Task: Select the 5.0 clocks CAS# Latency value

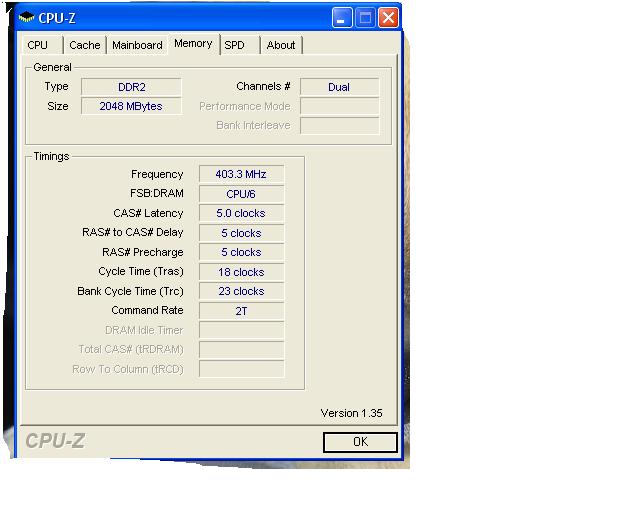Action: point(241,213)
